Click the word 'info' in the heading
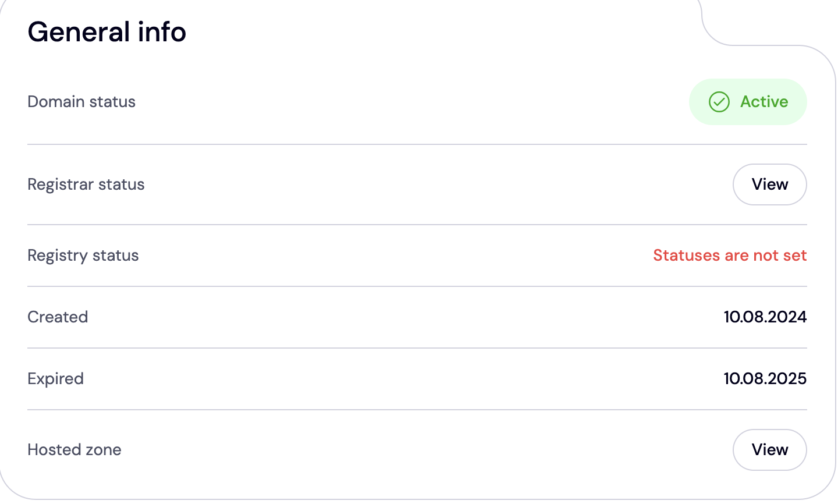 162,31
